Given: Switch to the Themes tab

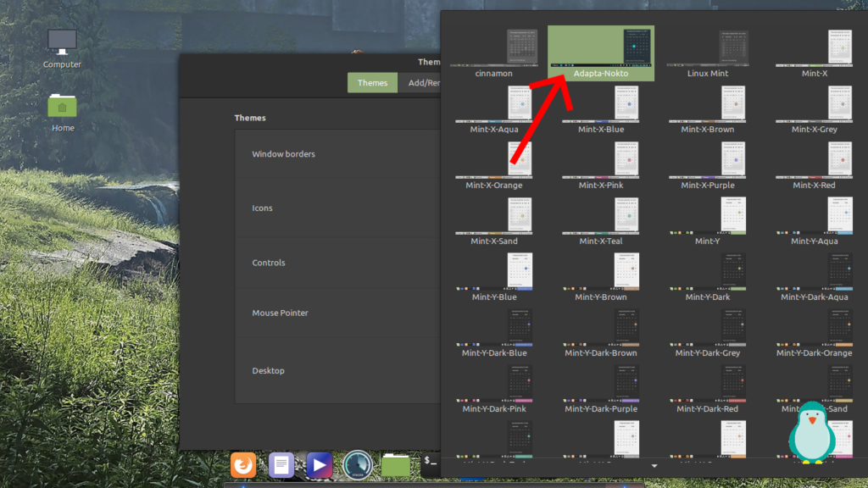Looking at the screenshot, I should click(x=373, y=82).
